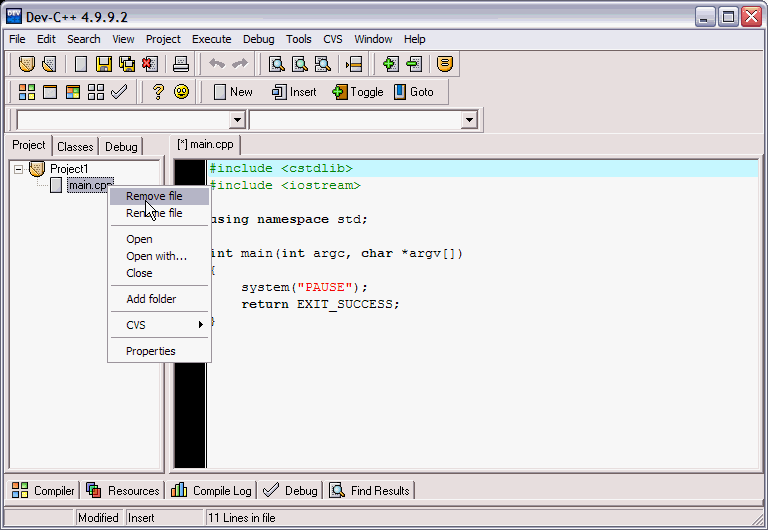This screenshot has width=768, height=530.
Task: Click the Replace magnifier icon
Action: pyautogui.click(x=300, y=64)
